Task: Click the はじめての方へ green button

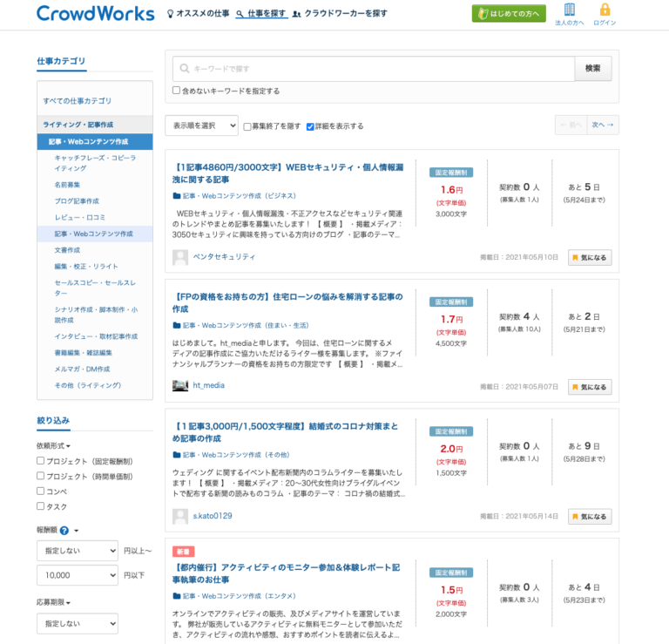Action: tap(509, 14)
